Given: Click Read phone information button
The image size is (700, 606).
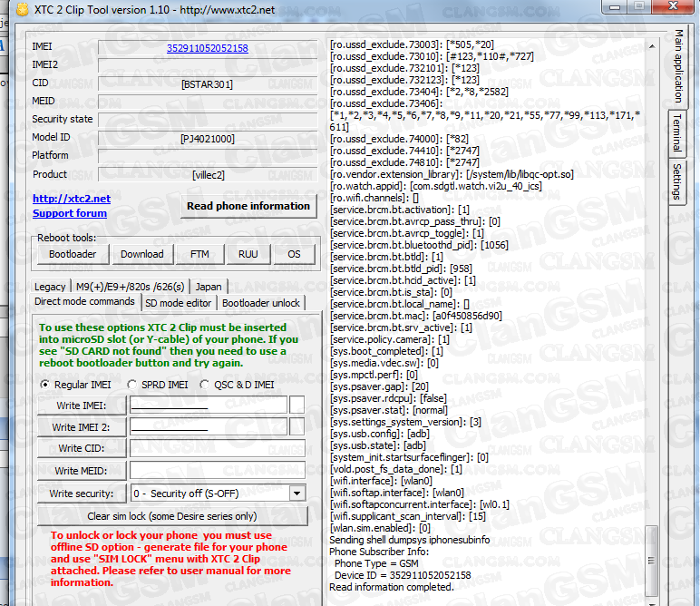Looking at the screenshot, I should 248,206.
